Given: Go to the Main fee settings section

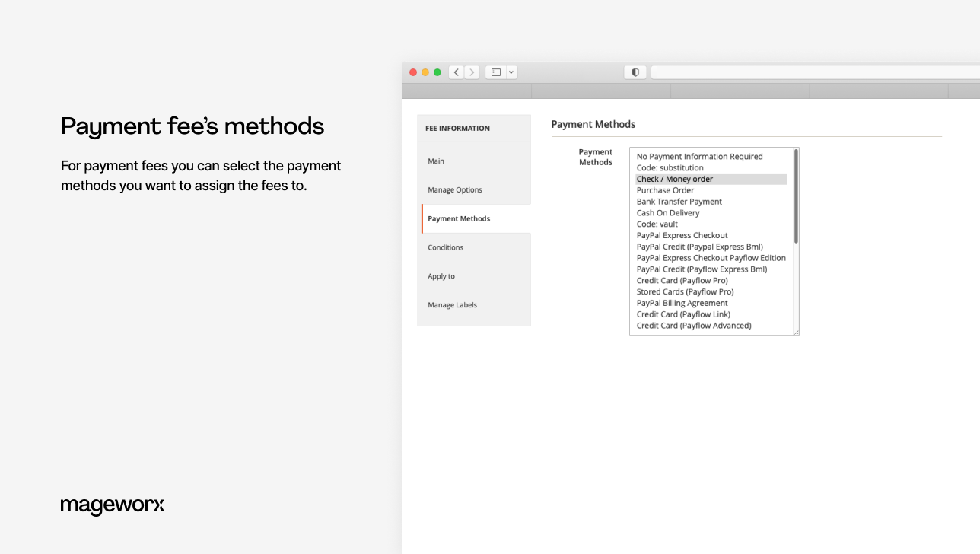Looking at the screenshot, I should pyautogui.click(x=435, y=161).
